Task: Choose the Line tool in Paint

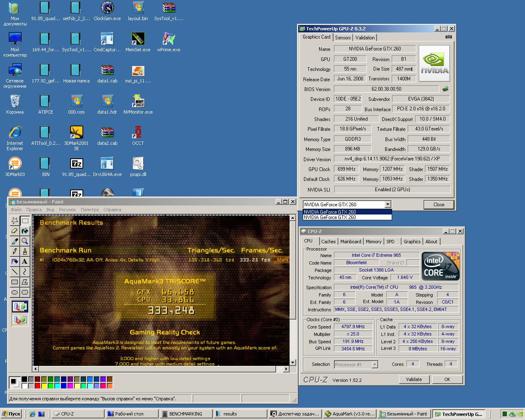Action: [15, 272]
